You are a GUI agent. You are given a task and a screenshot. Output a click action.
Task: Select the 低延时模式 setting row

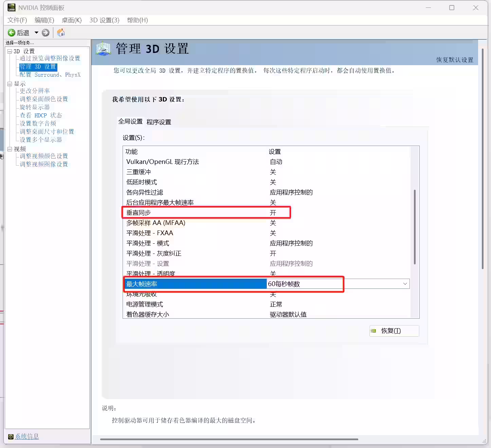(x=267, y=182)
